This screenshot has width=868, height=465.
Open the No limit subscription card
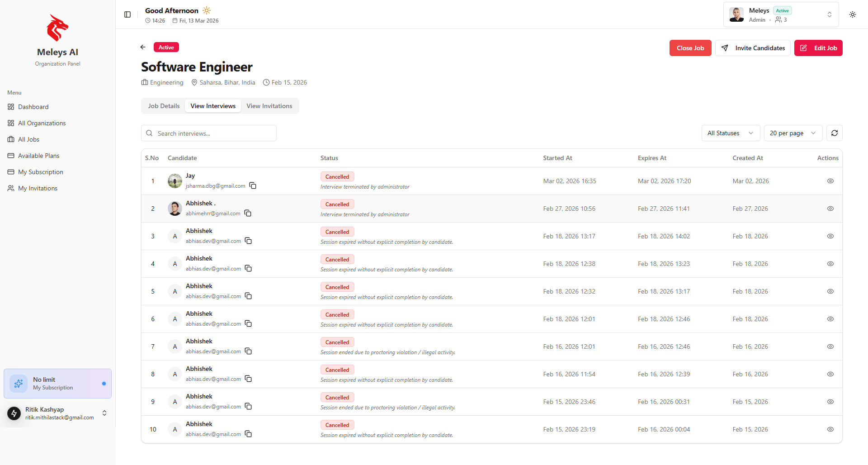click(x=57, y=384)
